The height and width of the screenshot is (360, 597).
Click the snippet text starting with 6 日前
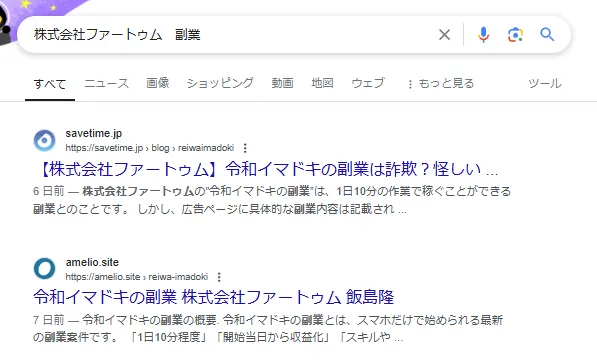click(272, 200)
